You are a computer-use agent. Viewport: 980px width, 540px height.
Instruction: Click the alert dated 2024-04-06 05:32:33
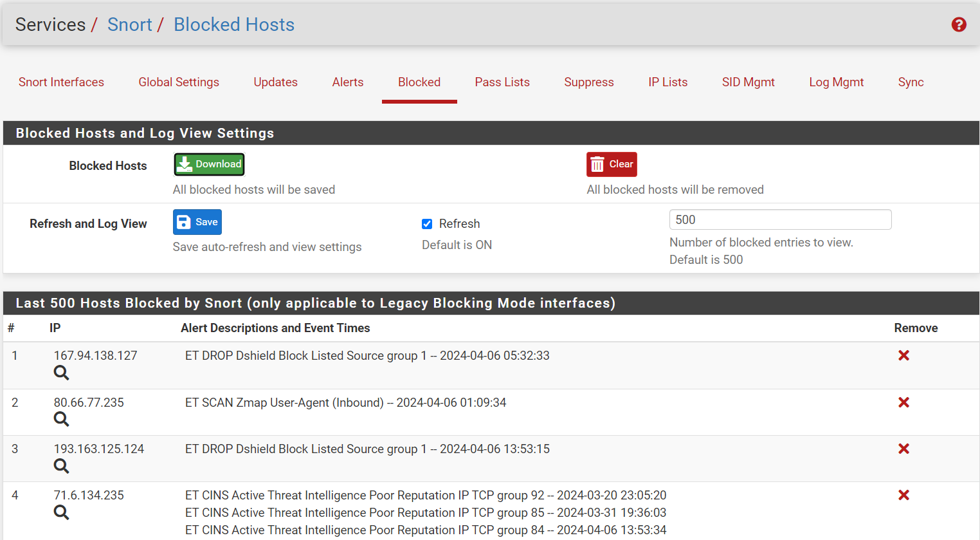click(x=367, y=355)
